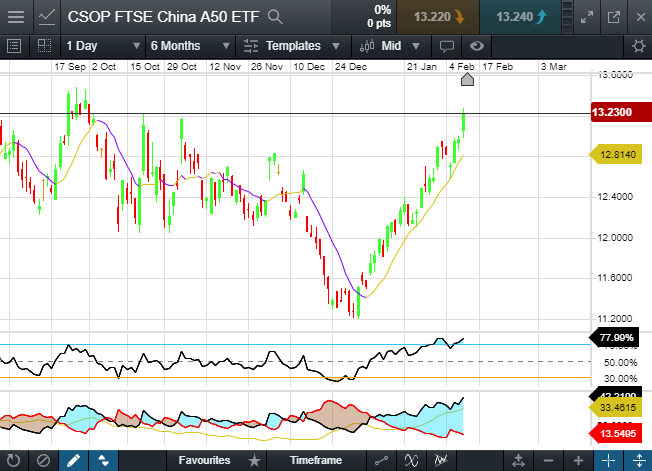652x471 pixels.
Task: Toggle the crosshair cursor button
Action: 608,461
